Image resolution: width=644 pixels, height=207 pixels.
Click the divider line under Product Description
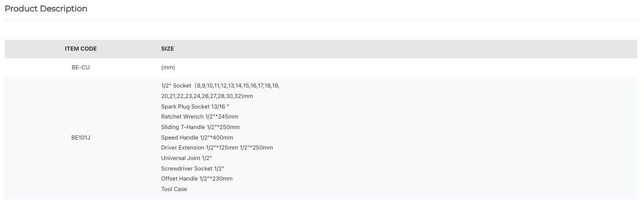click(x=321, y=19)
